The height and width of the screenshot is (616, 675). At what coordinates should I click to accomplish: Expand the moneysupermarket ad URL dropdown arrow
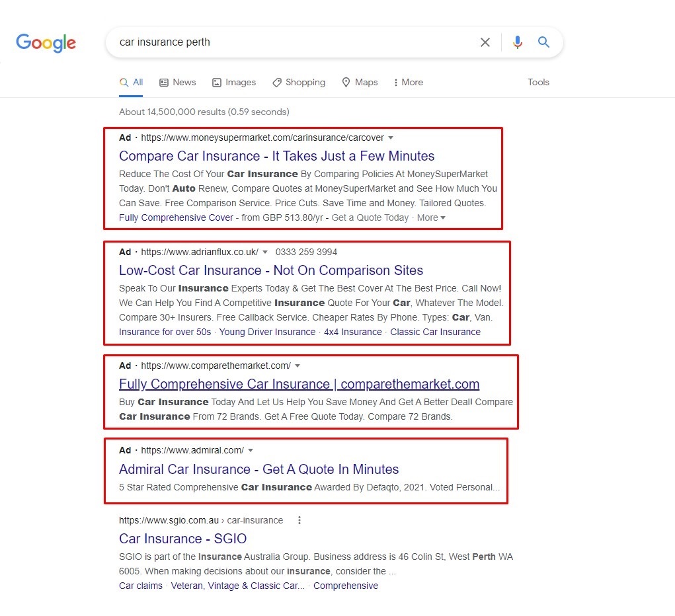coord(391,137)
